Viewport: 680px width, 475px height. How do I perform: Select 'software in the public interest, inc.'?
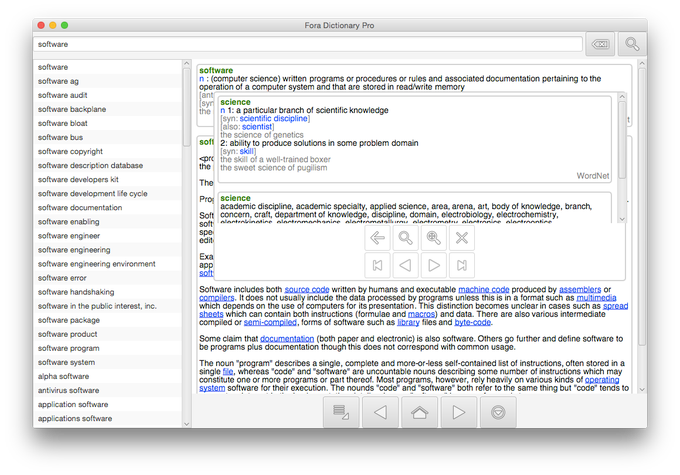(108, 306)
